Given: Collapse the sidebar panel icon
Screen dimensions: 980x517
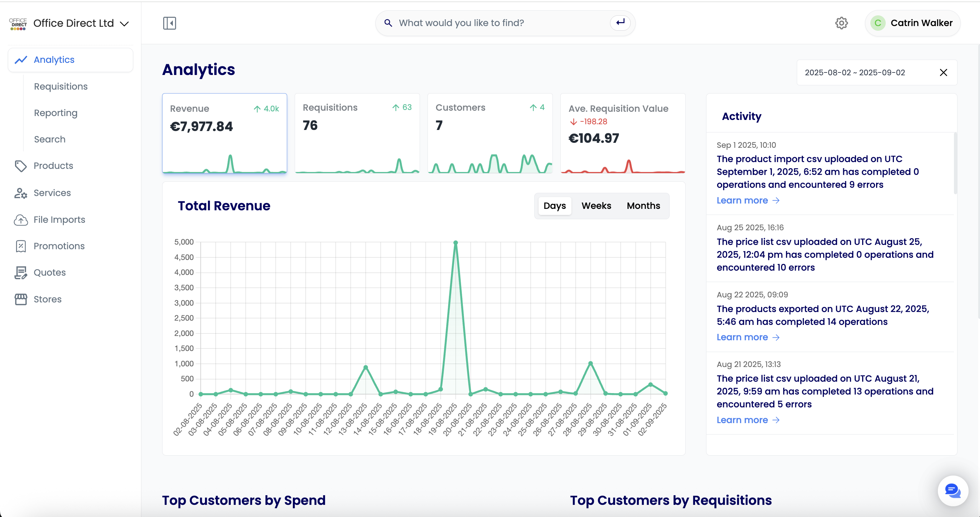Looking at the screenshot, I should click(x=169, y=23).
